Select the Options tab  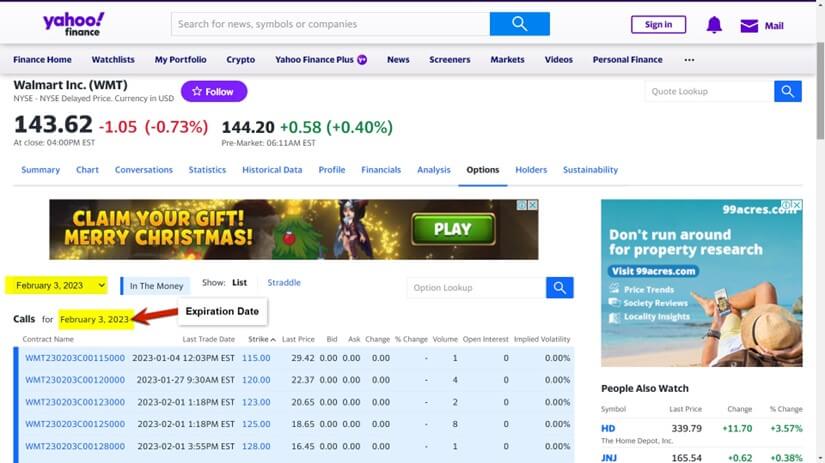482,169
